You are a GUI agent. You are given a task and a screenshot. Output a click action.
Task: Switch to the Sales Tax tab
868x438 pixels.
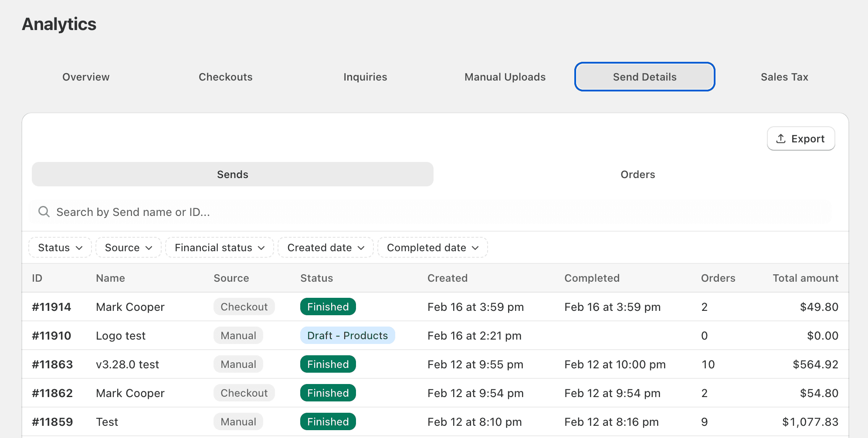(784, 77)
